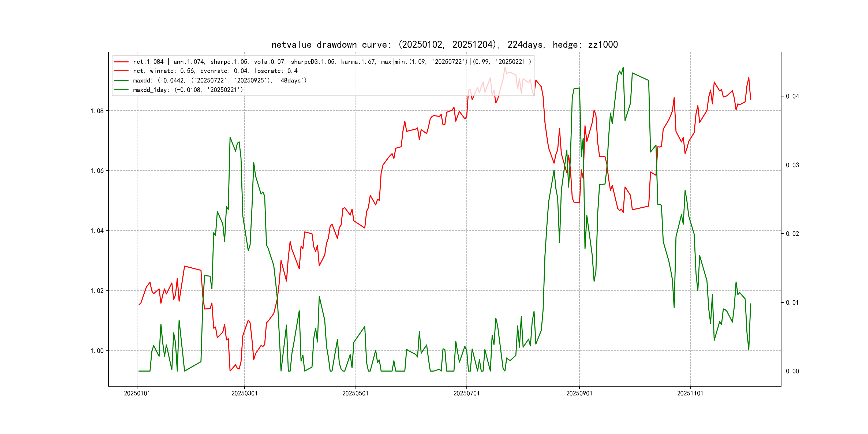Click the 1.08 left axis tick label
This screenshot has height=434, width=868.
click(97, 111)
